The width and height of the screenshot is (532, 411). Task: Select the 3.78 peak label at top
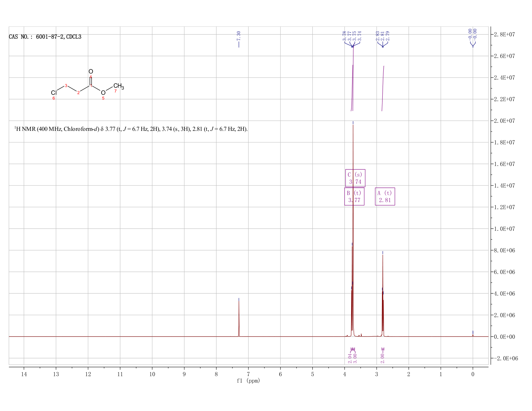344,35
